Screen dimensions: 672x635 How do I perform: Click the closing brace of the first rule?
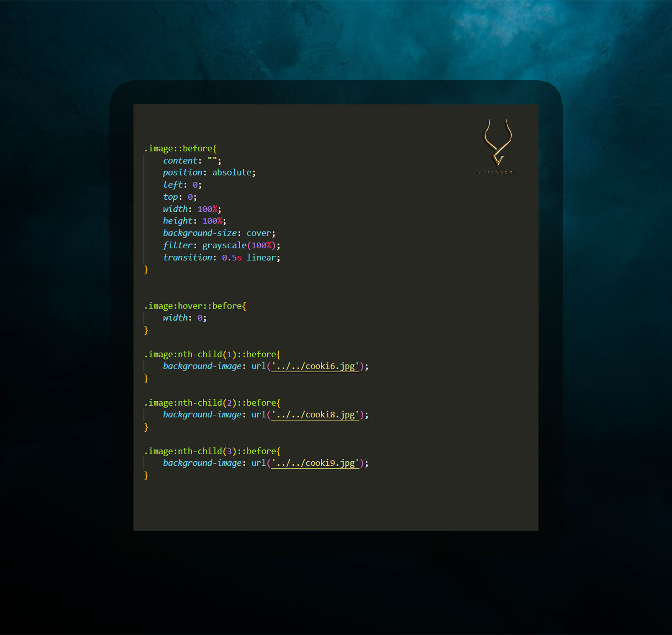click(x=146, y=269)
